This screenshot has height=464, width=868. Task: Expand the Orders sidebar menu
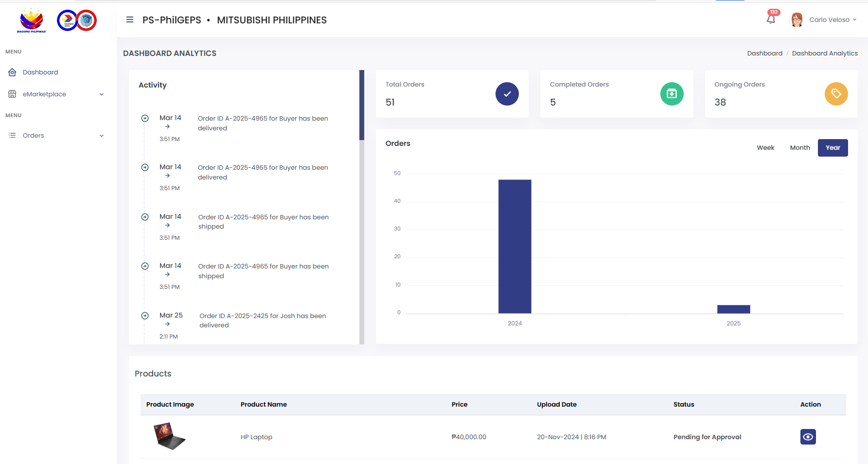tap(56, 136)
